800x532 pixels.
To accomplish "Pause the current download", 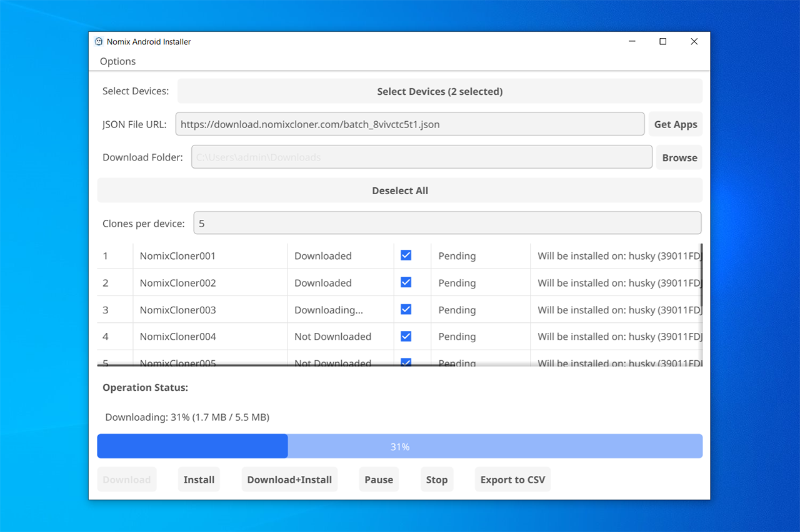I will (379, 480).
